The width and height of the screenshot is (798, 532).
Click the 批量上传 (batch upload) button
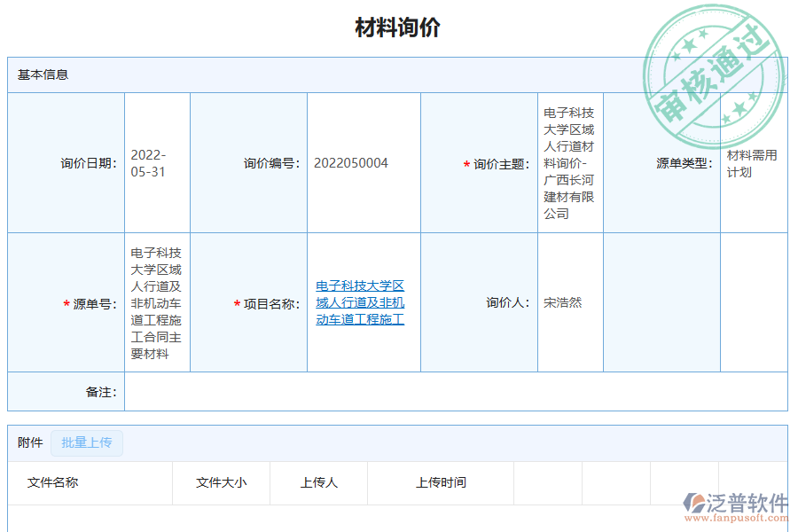pyautogui.click(x=87, y=442)
